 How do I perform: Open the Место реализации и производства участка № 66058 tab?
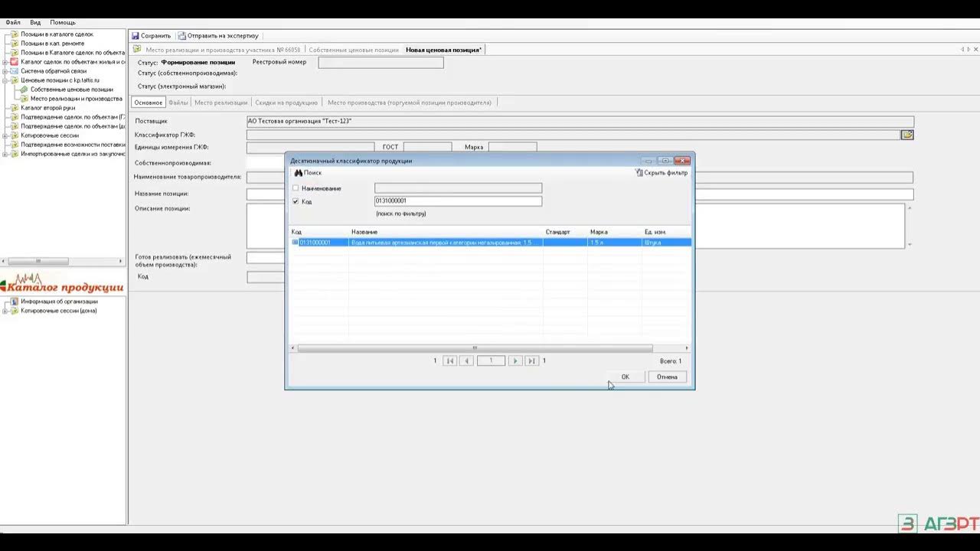click(223, 50)
